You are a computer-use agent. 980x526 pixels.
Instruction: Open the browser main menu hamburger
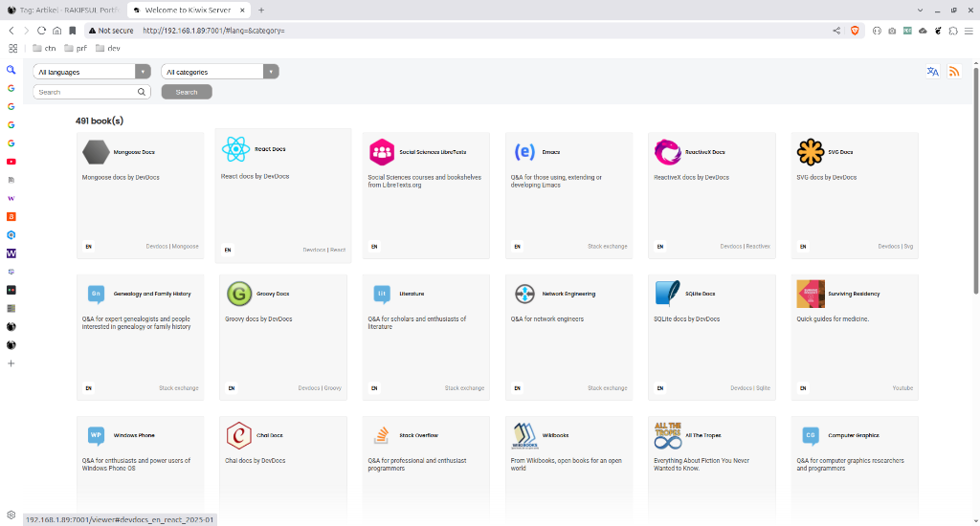point(969,31)
